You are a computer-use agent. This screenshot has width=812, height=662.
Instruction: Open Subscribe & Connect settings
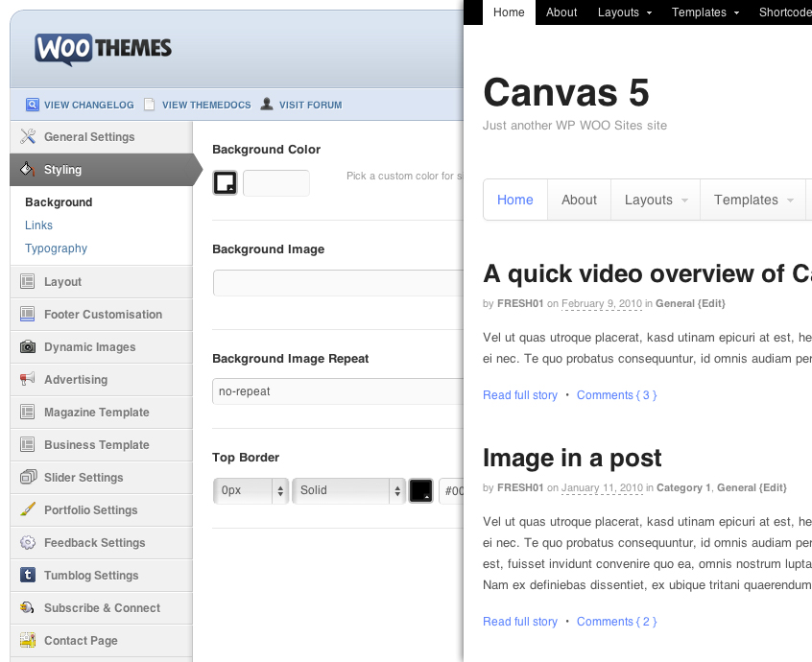(x=102, y=607)
